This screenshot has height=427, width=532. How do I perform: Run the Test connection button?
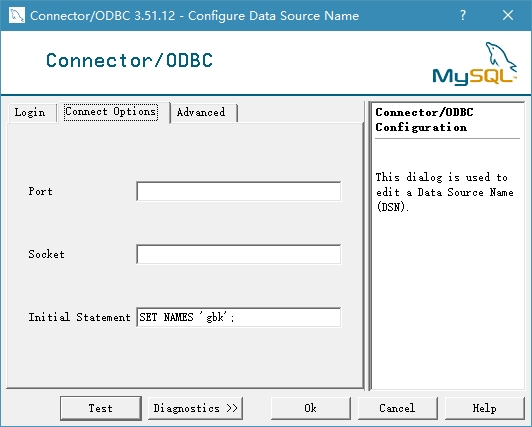(x=101, y=408)
